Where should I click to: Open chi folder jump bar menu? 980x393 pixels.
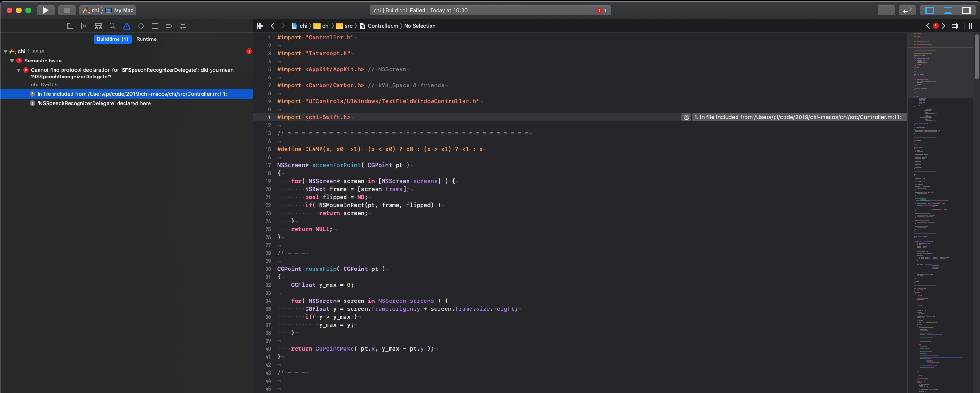321,26
